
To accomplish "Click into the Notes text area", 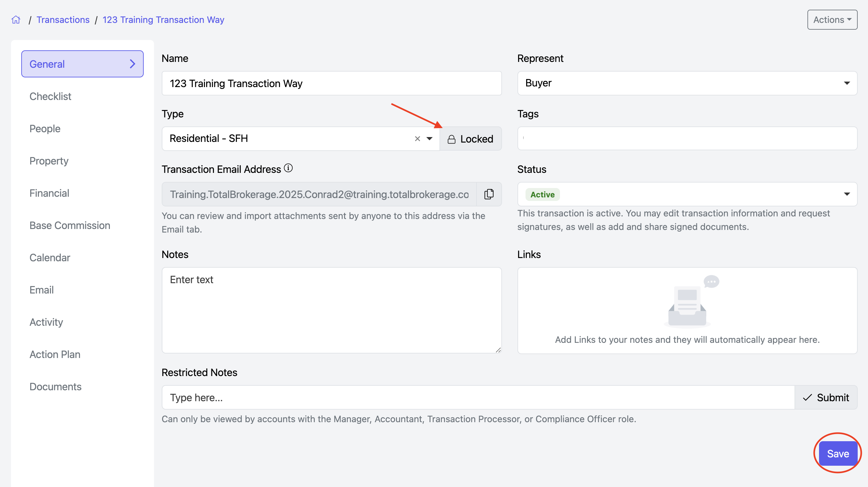I will point(331,310).
